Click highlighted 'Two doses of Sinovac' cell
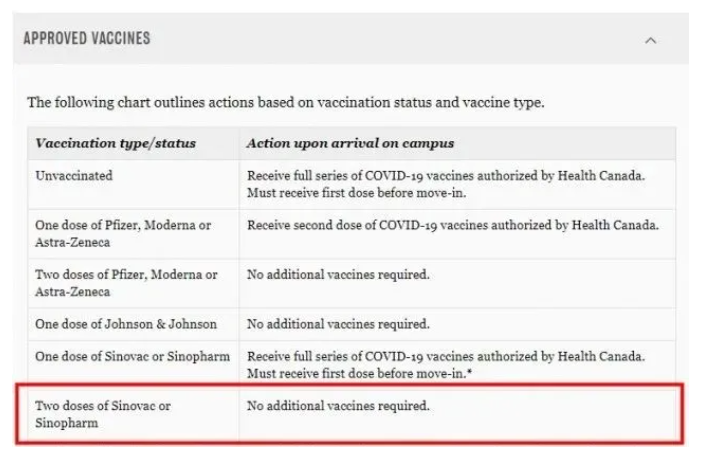 [103, 406]
